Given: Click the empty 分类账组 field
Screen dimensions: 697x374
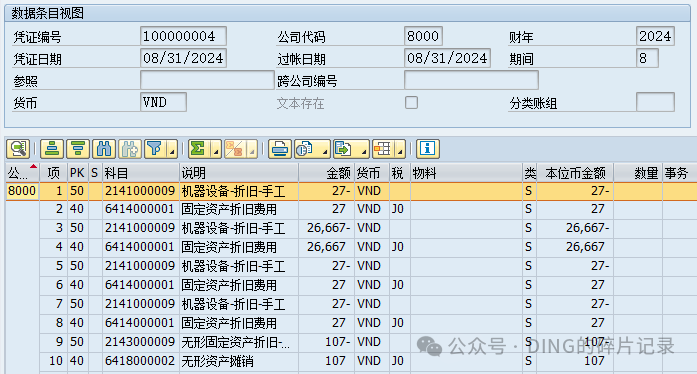Looking at the screenshot, I should (655, 102).
